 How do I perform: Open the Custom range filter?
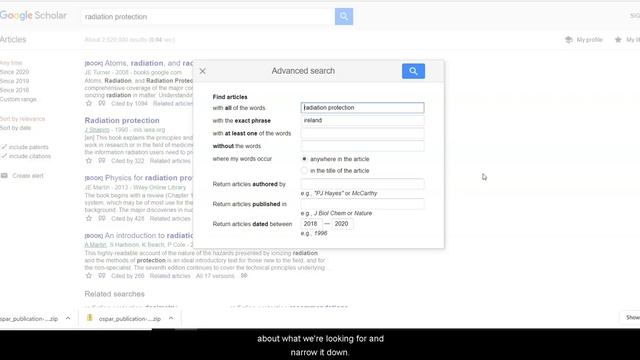(x=18, y=99)
